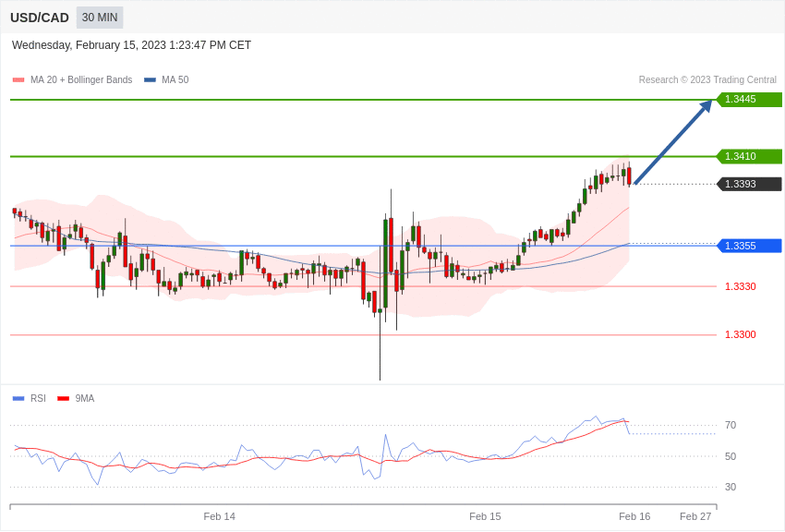Image resolution: width=785 pixels, height=532 pixels.
Task: Click the USD/CAD symbol title
Action: point(40,18)
